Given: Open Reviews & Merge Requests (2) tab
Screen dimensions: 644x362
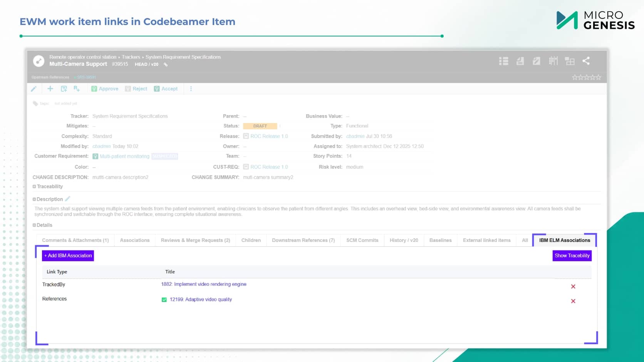Looking at the screenshot, I should (195, 240).
